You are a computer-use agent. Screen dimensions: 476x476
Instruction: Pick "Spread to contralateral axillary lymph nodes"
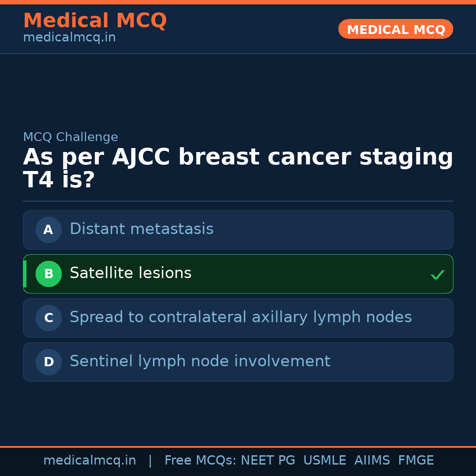point(241,317)
